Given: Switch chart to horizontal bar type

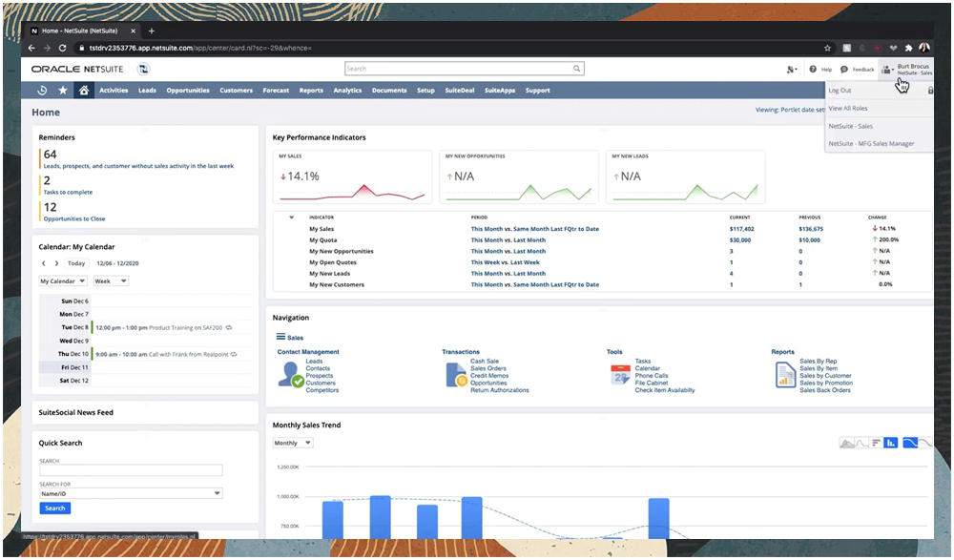Looking at the screenshot, I should [876, 443].
